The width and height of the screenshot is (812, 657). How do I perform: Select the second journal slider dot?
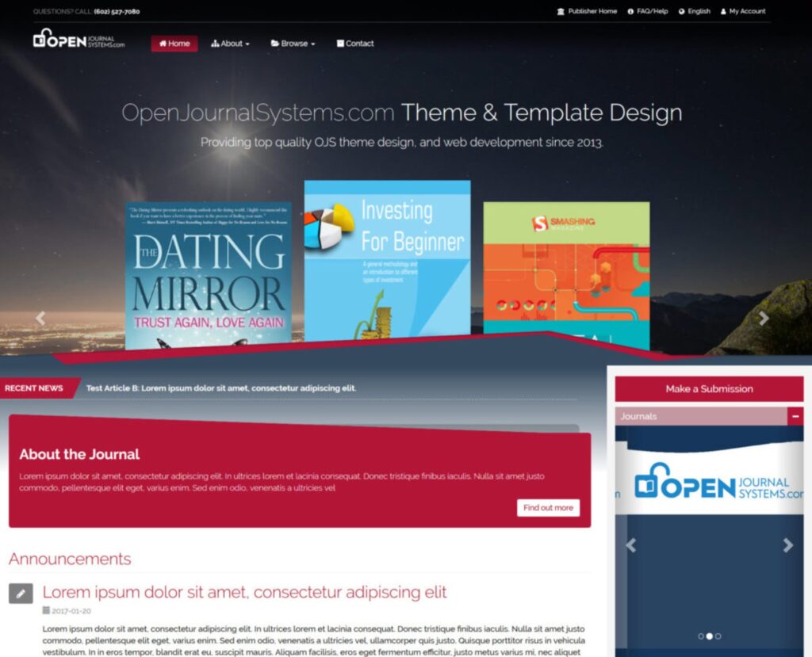[709, 636]
